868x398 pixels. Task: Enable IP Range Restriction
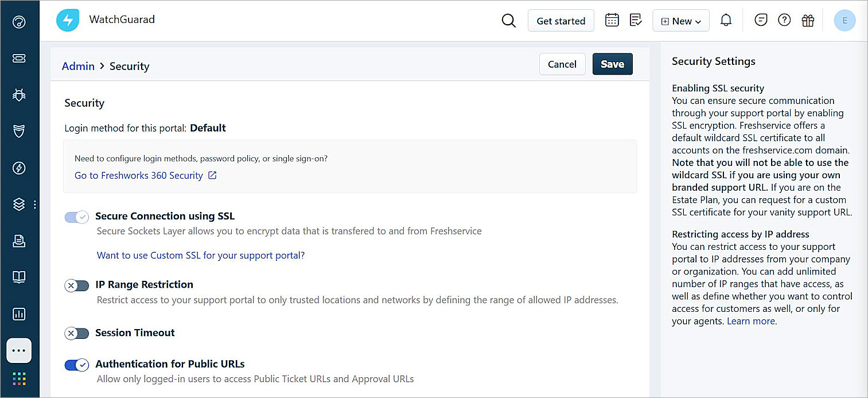click(x=76, y=285)
